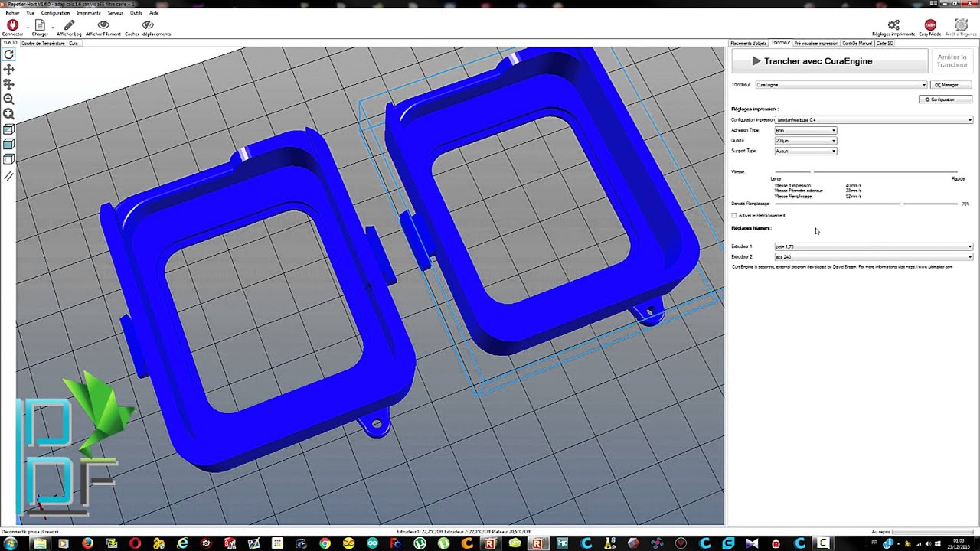Click Trancher avec CuraEngine button

pos(830,61)
